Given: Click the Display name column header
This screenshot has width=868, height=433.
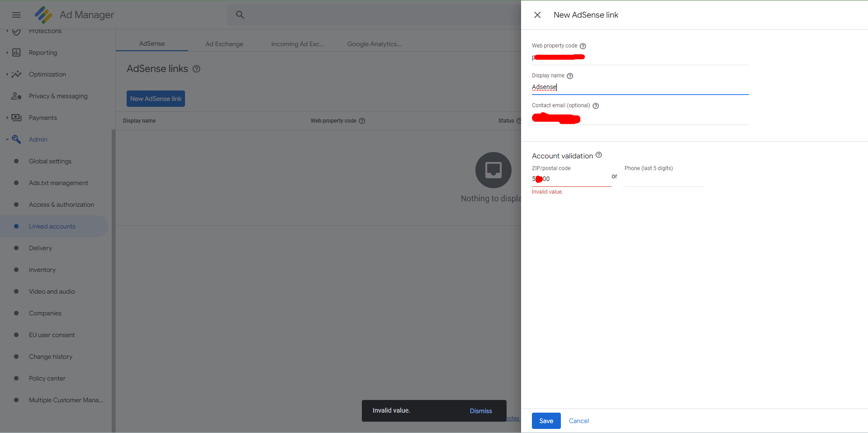Looking at the screenshot, I should click(x=139, y=121).
